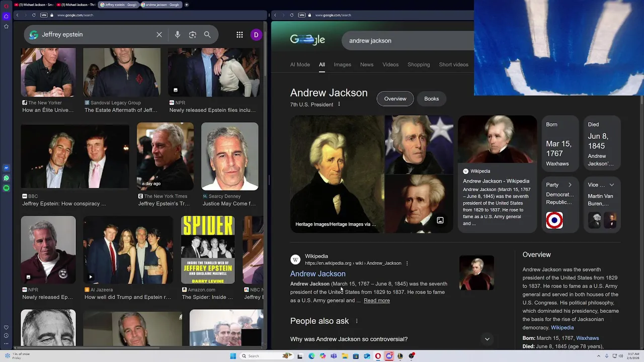
Task: Select News search tab
Action: click(x=367, y=64)
